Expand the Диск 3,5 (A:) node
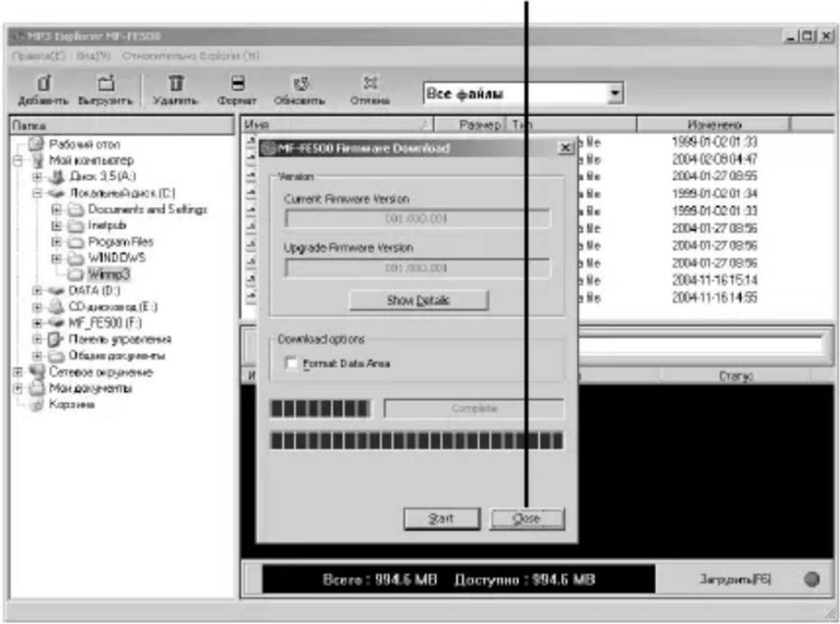This screenshot has height=624, width=840. [x=37, y=177]
